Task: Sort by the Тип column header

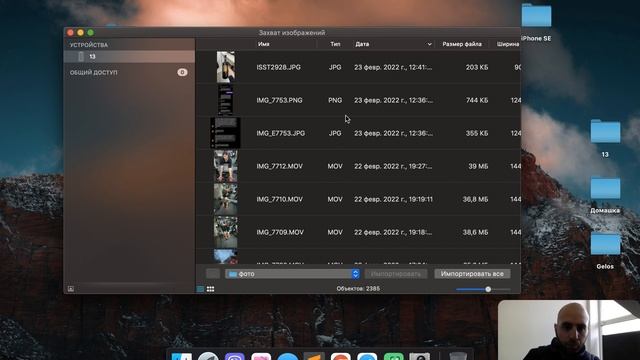Action: click(x=335, y=44)
